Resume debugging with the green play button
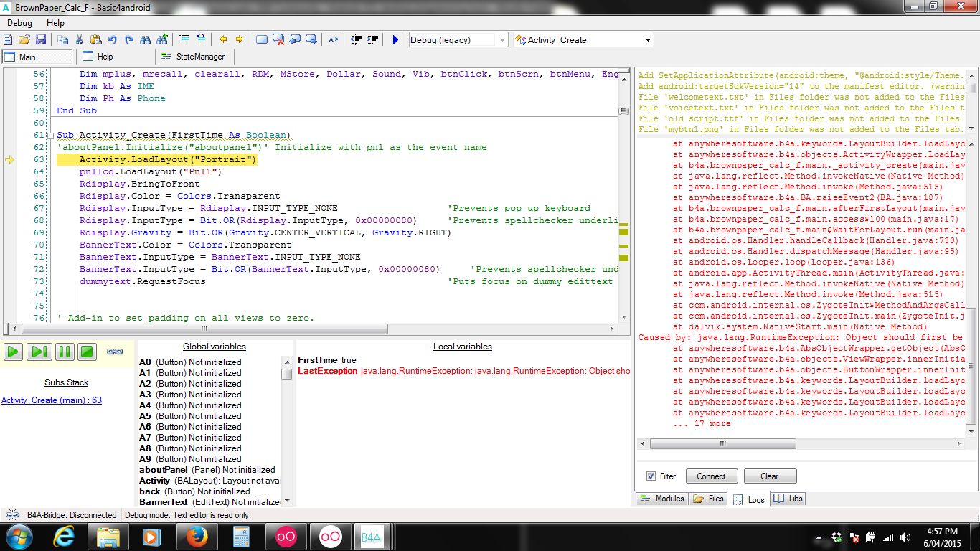 (x=13, y=352)
